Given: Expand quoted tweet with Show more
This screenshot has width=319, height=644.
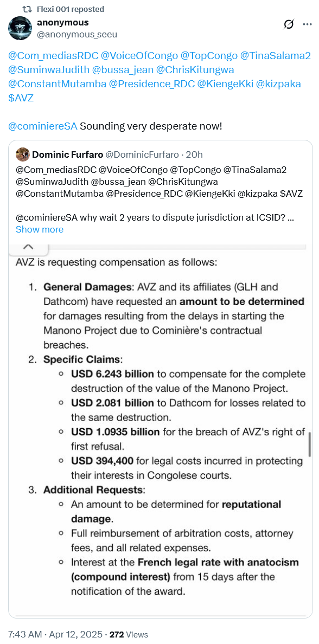Looking at the screenshot, I should [x=40, y=229].
